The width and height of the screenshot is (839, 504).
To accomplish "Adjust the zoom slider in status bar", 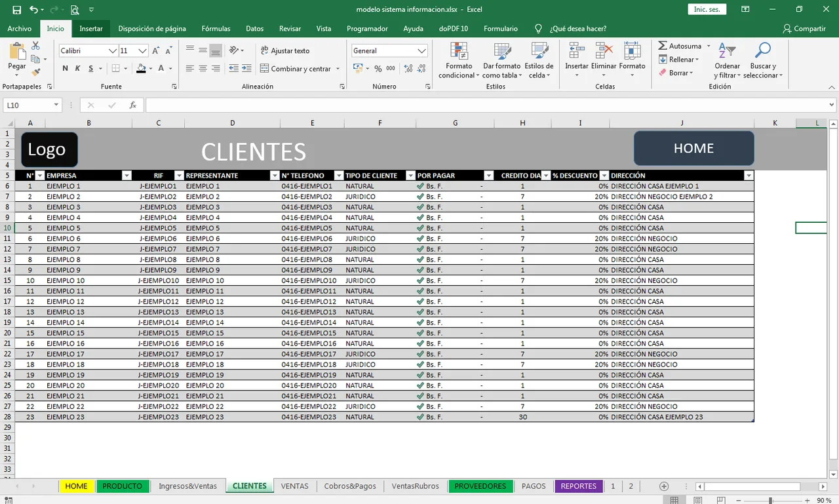I will coord(770,501).
